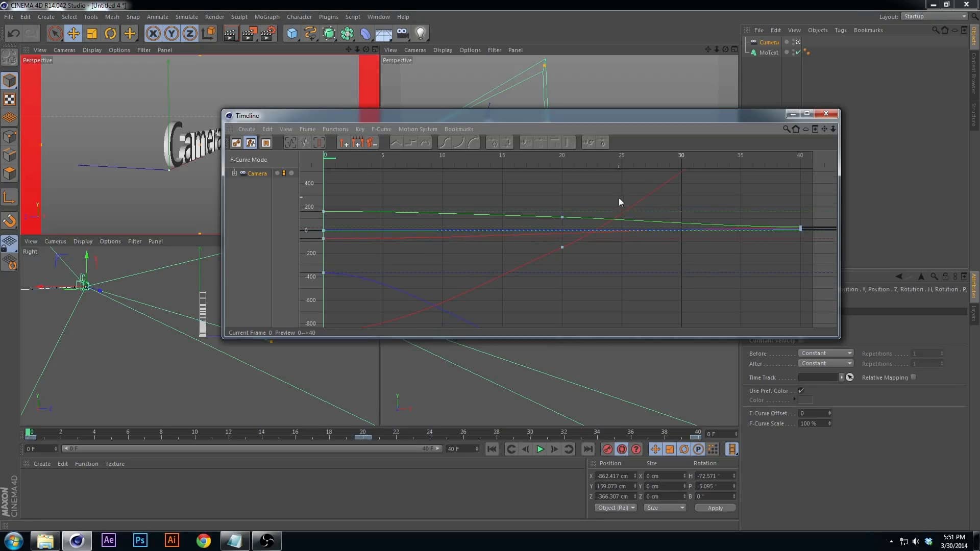Screen dimensions: 980x551
Task: Open the Layout dropdown showing Startup
Action: coord(933,16)
